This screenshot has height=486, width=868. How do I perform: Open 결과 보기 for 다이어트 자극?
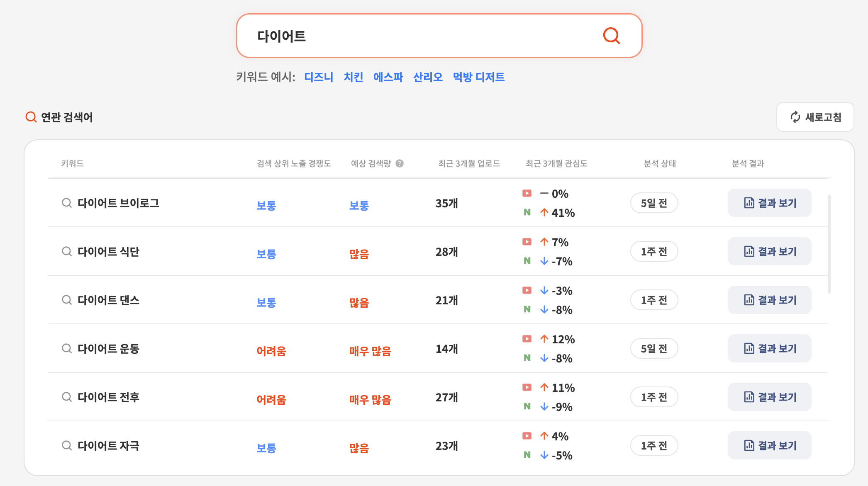click(770, 445)
